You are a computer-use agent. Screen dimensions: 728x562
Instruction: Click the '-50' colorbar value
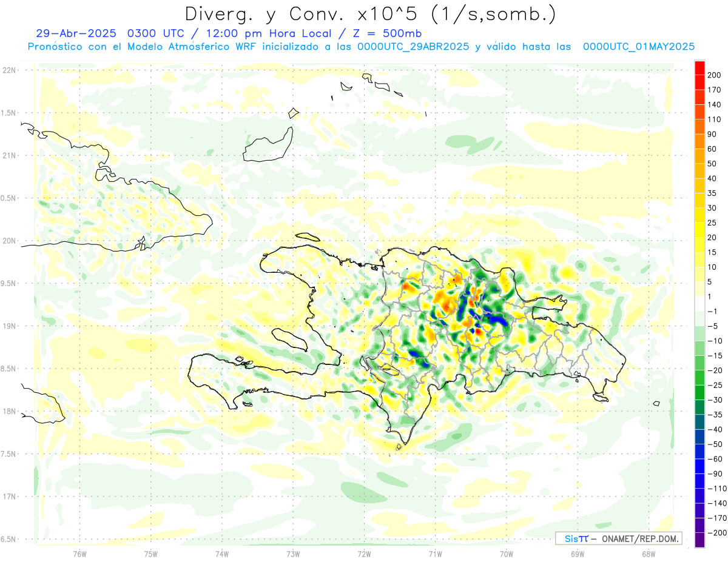pos(715,444)
